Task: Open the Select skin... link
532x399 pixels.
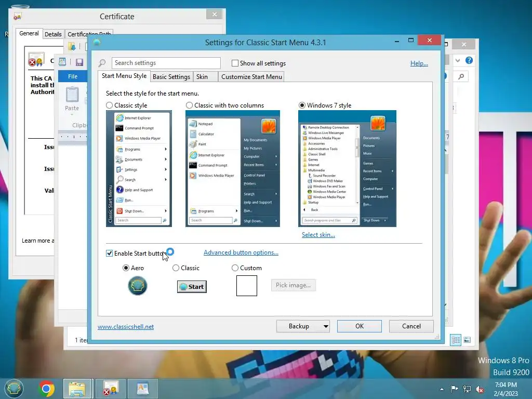Action: click(x=318, y=235)
